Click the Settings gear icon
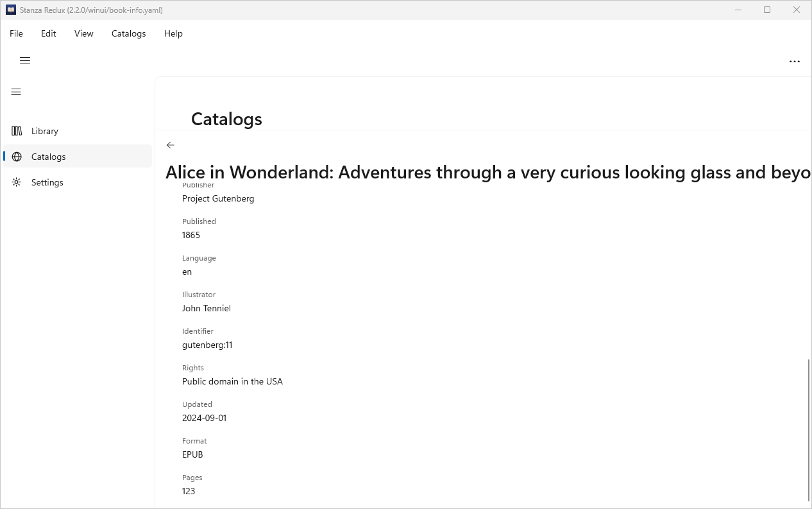 [17, 182]
